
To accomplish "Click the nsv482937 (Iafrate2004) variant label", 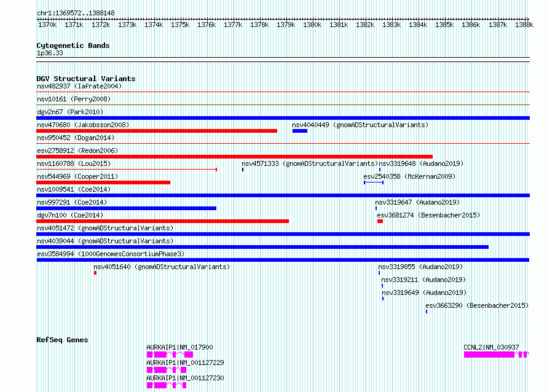I will click(79, 86).
